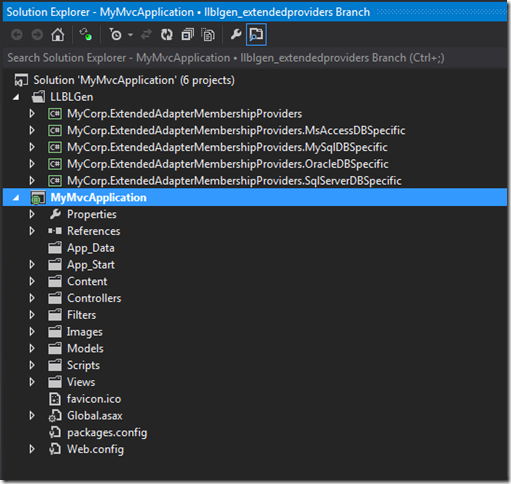Click the Back navigation arrow in toolbar
The width and height of the screenshot is (511, 484).
point(17,35)
